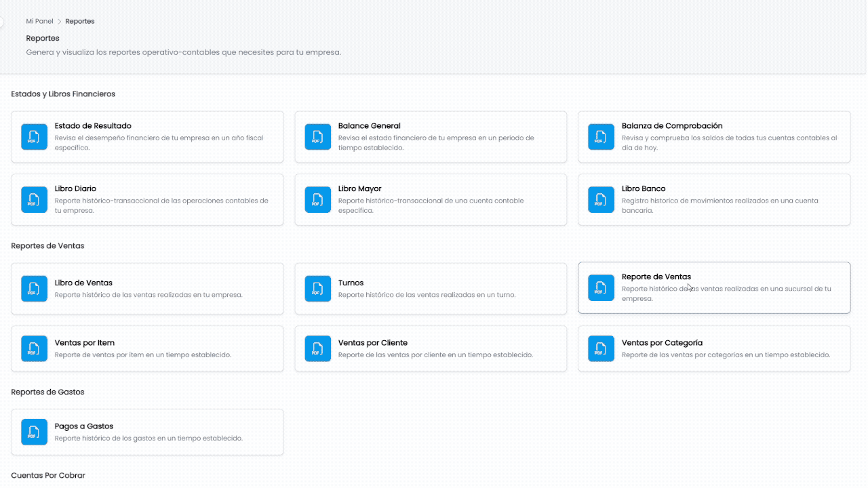The image size is (868, 488).
Task: Click the PDF icon for Estado de Resultado
Action: coord(34,137)
